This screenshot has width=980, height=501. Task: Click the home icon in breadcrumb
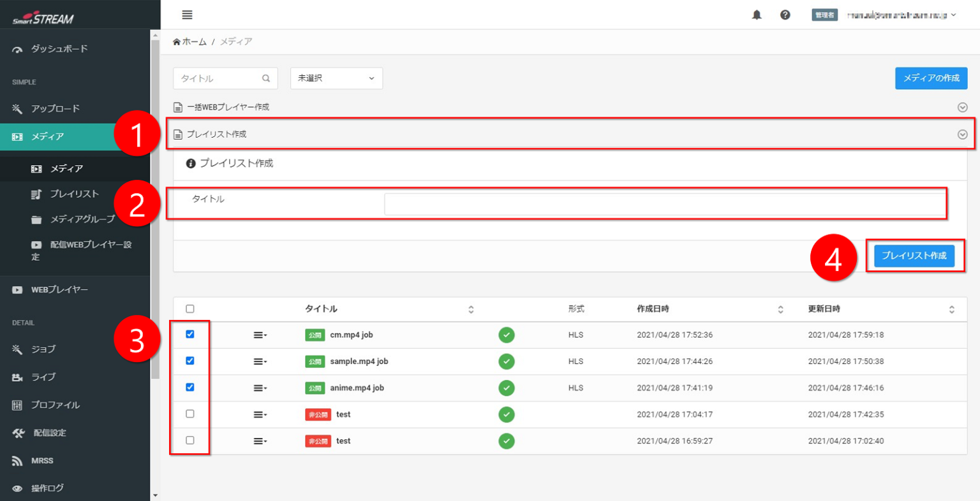[177, 42]
